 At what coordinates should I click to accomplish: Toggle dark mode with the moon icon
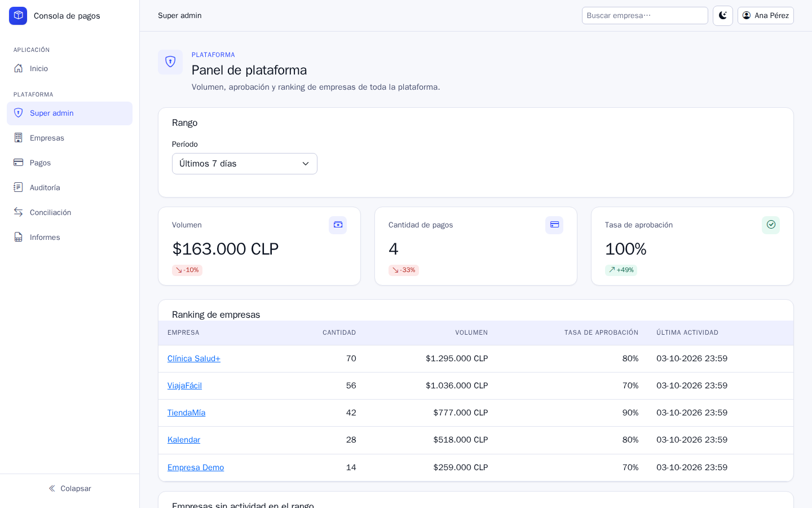(723, 16)
